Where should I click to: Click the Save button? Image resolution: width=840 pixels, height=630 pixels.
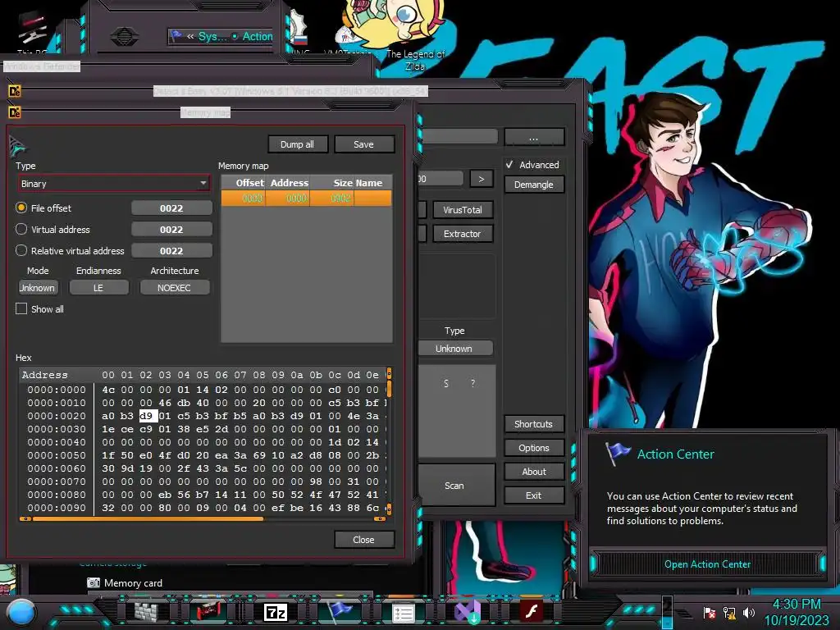point(363,144)
